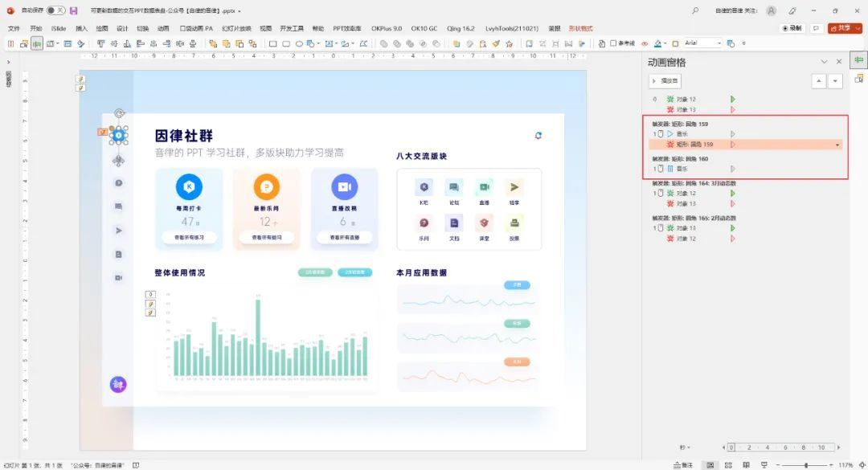
Task: Switch to slide sorter view in status bar
Action: (x=727, y=465)
